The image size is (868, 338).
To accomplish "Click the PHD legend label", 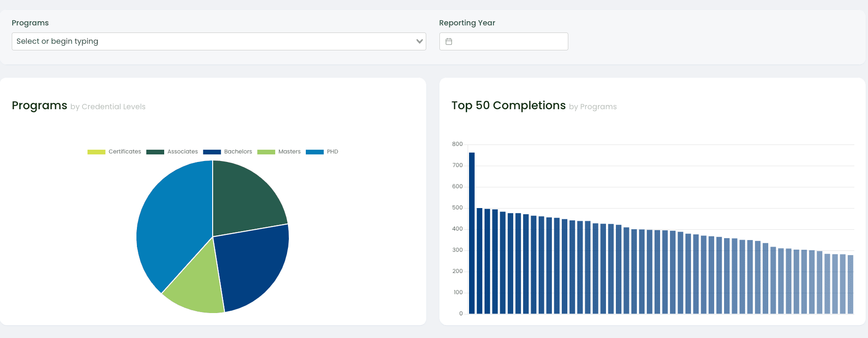I will (x=333, y=152).
